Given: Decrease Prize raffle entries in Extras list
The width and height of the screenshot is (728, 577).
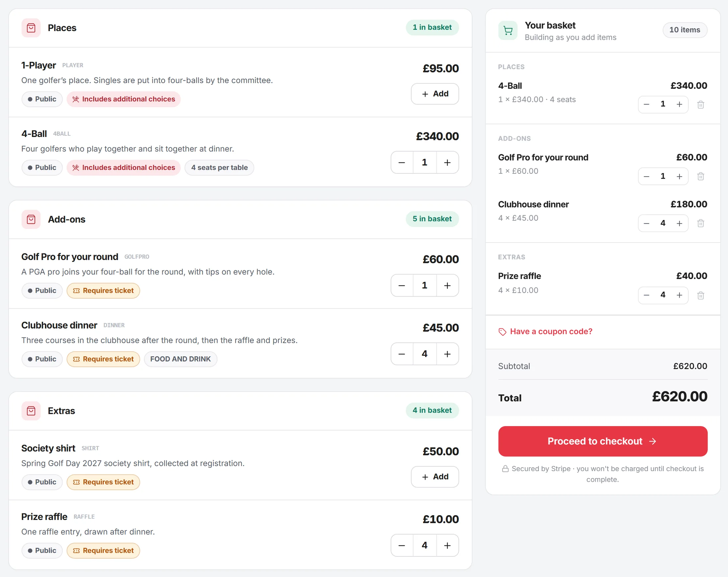Looking at the screenshot, I should coord(402,545).
